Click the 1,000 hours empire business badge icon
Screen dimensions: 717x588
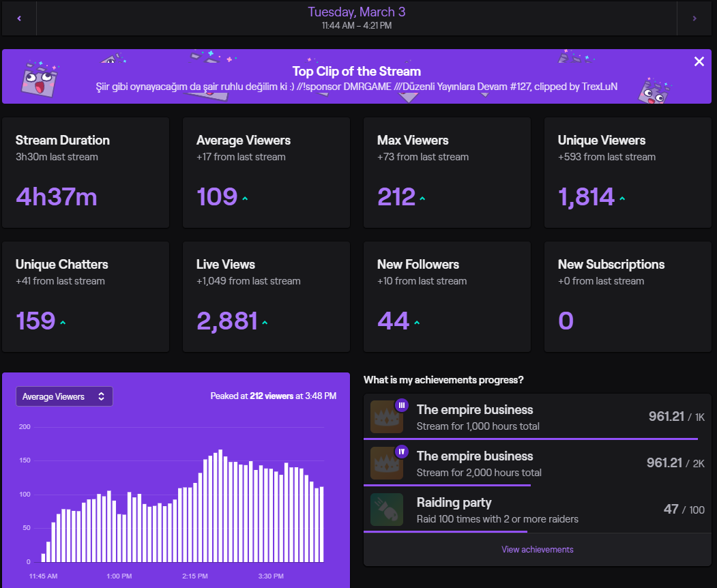(x=387, y=417)
